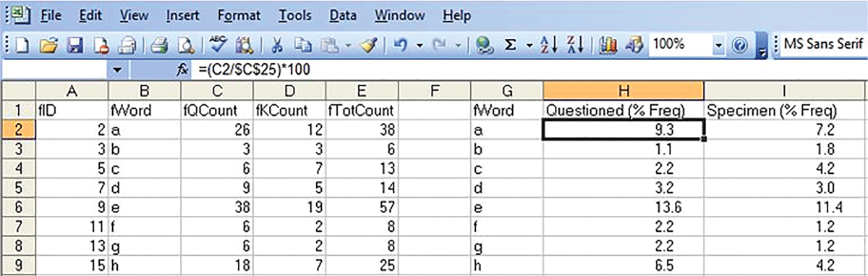Cut selection with the scissors icon
This screenshot has width=868, height=276.
276,46
